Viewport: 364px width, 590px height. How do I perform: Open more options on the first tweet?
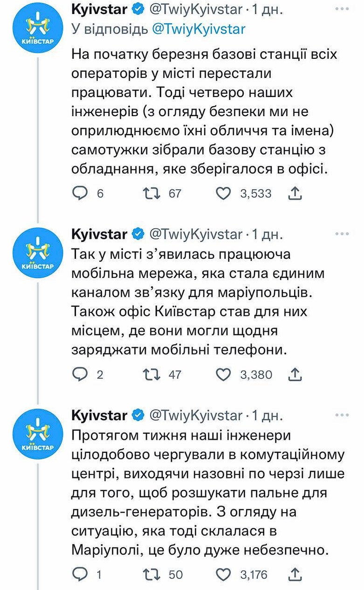(342, 9)
